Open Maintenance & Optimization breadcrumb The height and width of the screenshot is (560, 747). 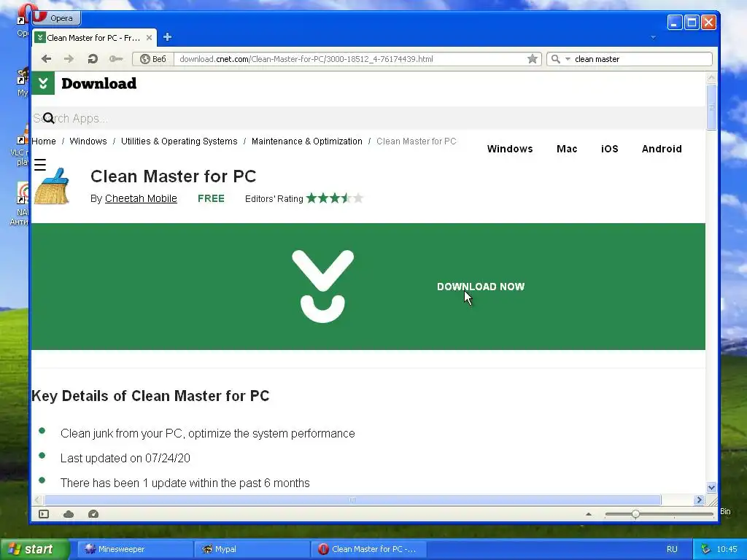click(x=307, y=141)
